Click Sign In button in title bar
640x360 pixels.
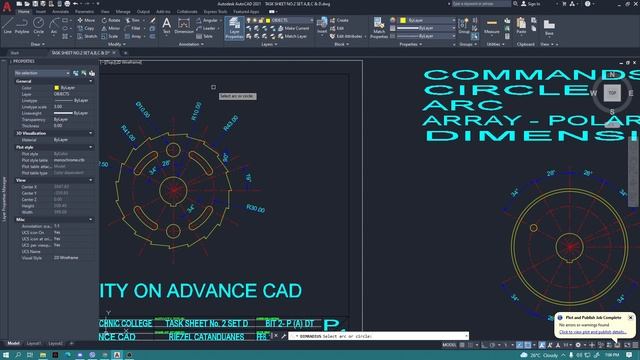point(531,4)
